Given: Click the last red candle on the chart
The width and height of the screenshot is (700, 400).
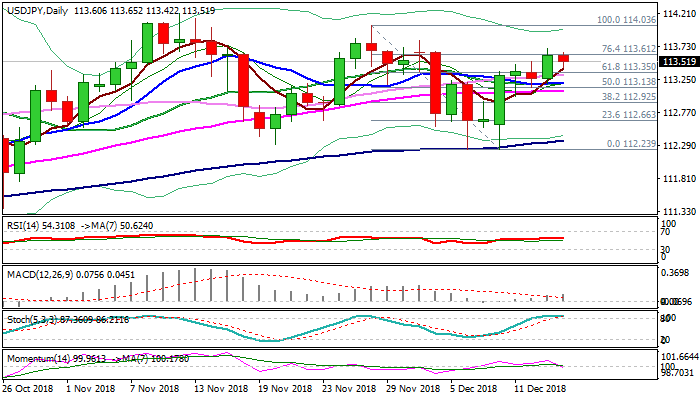Looking at the screenshot, I should (x=564, y=58).
